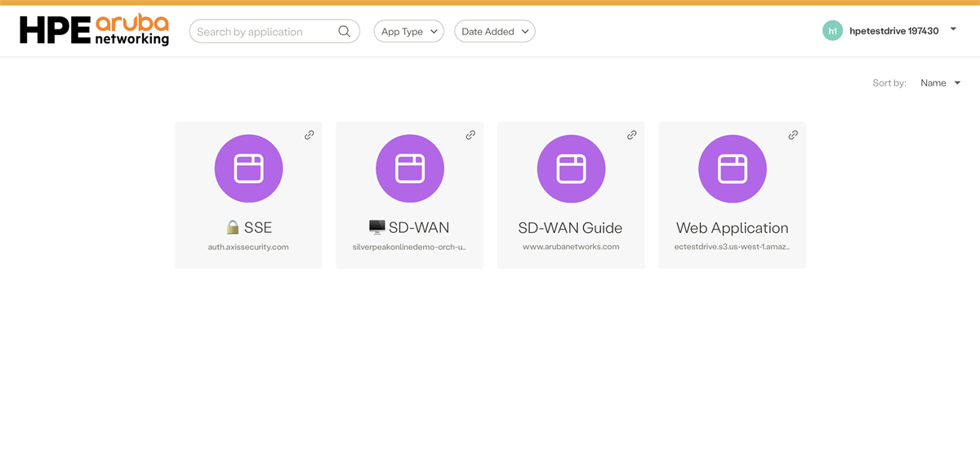Click the SD-WAN Guide purple application icon
Viewport: 980px width, 470px height.
tap(571, 168)
